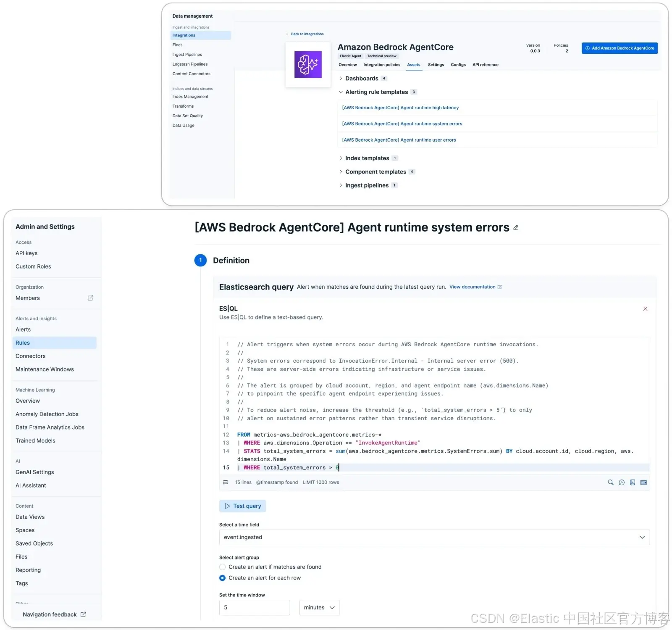Open the time field dropdown showing event.ingested
The width and height of the screenshot is (672, 630).
point(434,538)
